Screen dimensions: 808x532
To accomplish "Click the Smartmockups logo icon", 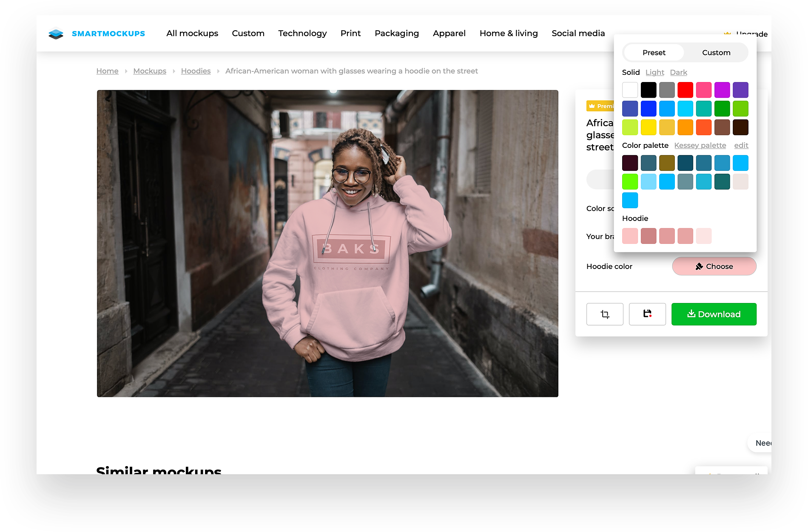I will click(x=56, y=34).
